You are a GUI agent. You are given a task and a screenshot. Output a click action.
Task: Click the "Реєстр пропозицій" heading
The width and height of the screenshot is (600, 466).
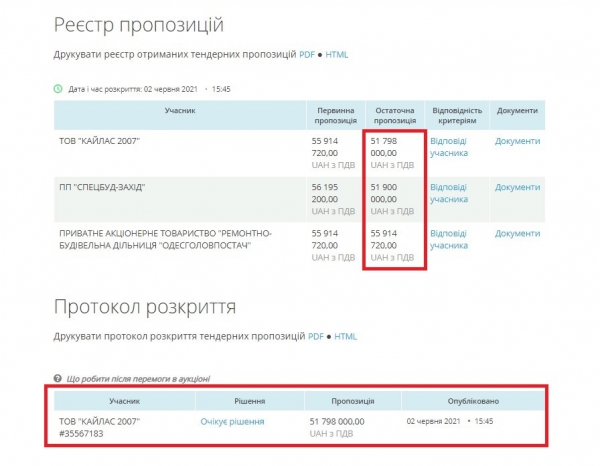click(138, 24)
